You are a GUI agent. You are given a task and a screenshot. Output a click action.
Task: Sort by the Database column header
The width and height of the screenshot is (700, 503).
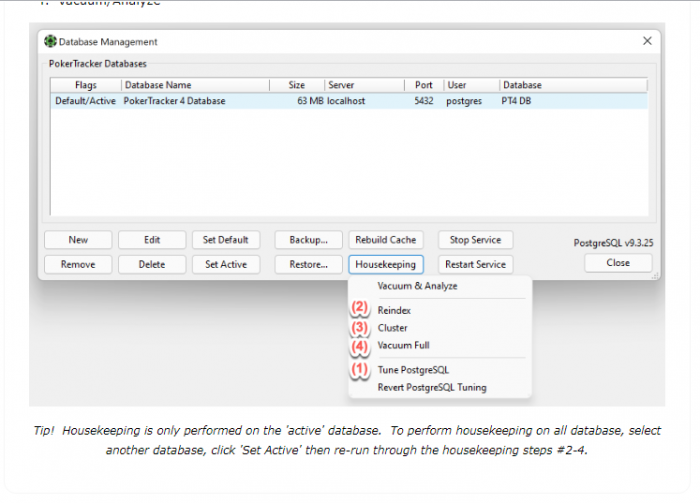tap(573, 85)
